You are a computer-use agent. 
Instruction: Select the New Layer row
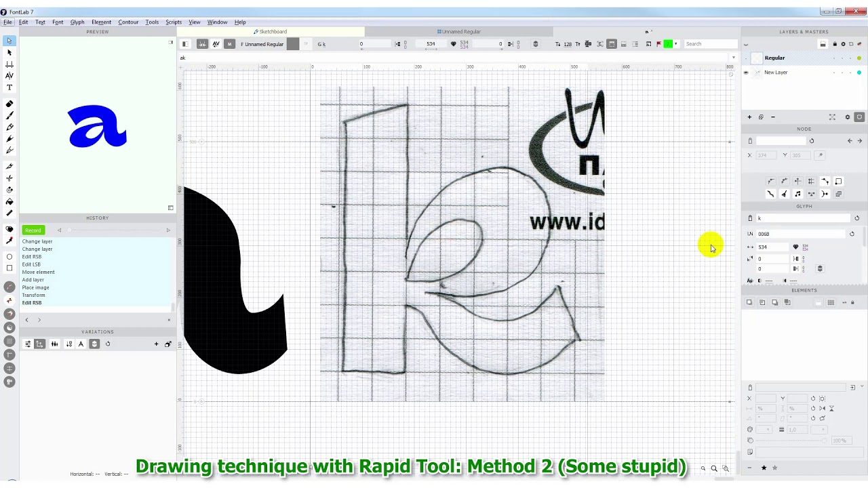pyautogui.click(x=804, y=73)
